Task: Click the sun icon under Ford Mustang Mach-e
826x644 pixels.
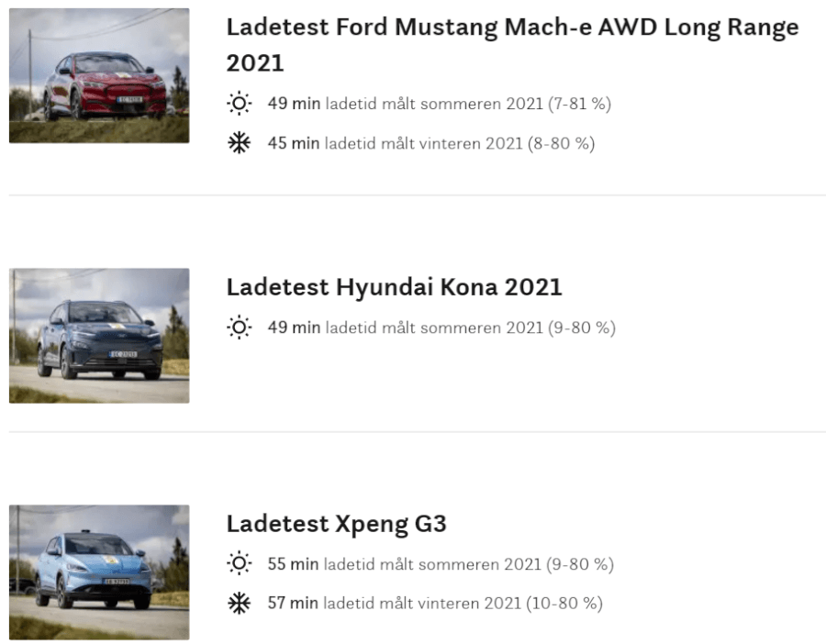Action: (239, 104)
